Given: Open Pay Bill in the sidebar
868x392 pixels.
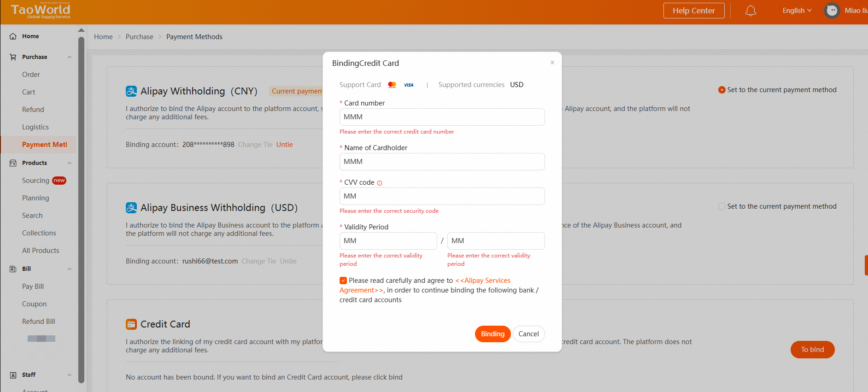Looking at the screenshot, I should (x=33, y=287).
